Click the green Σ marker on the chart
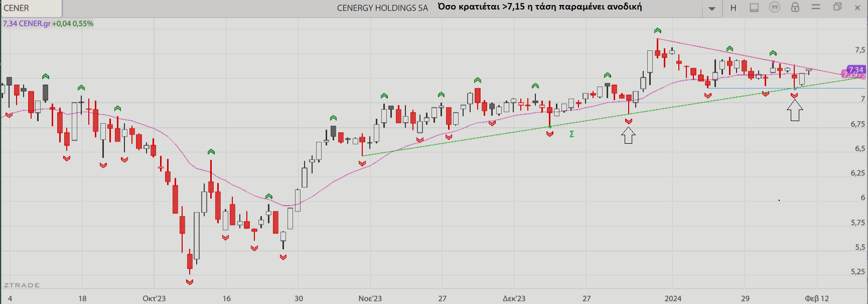This screenshot has width=868, height=304. (x=571, y=134)
